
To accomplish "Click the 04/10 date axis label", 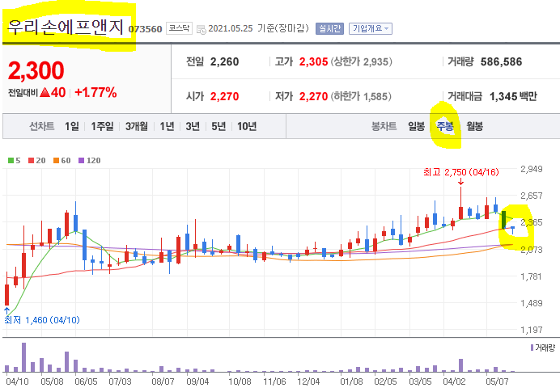I will [x=17, y=381].
